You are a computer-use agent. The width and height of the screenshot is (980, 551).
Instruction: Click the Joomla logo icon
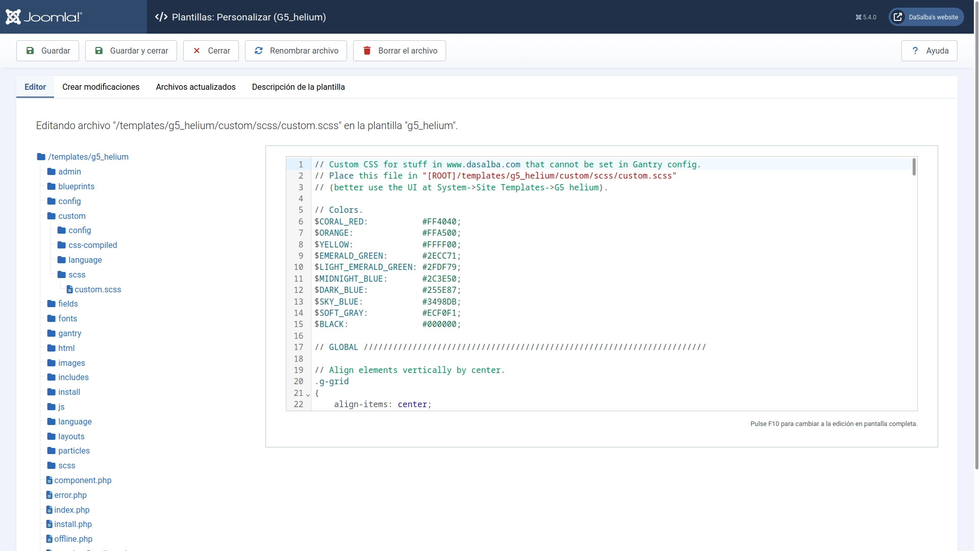(x=13, y=17)
